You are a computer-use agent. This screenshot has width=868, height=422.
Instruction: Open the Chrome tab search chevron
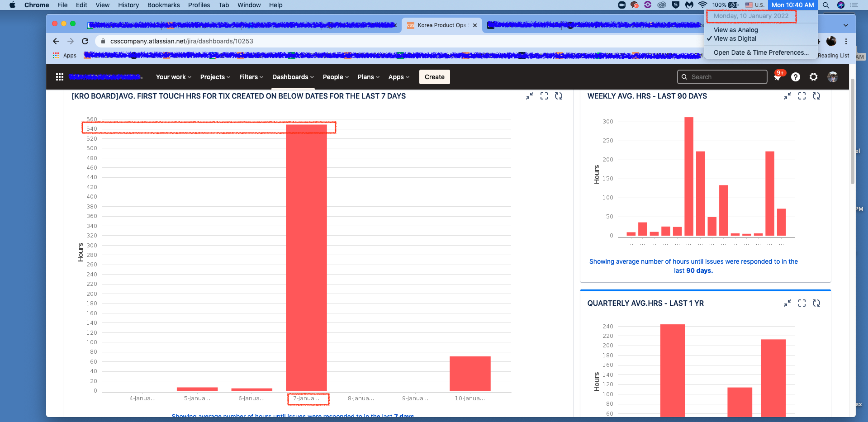(846, 25)
